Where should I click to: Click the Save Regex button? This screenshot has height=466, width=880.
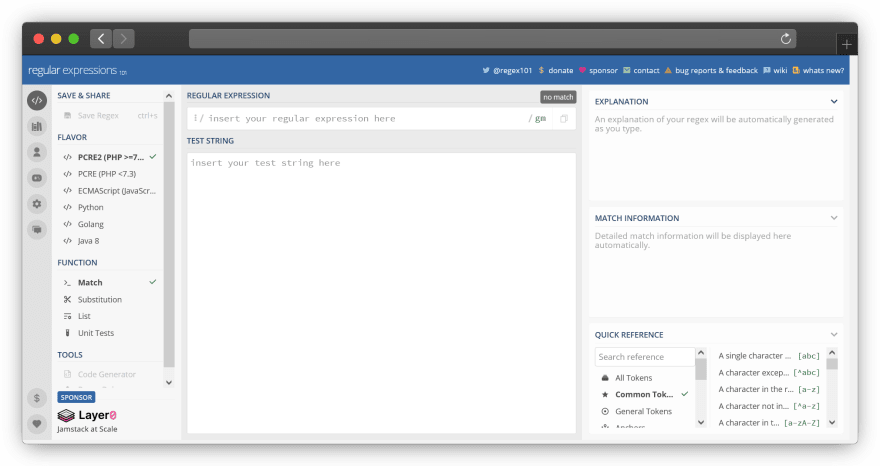[x=109, y=116]
